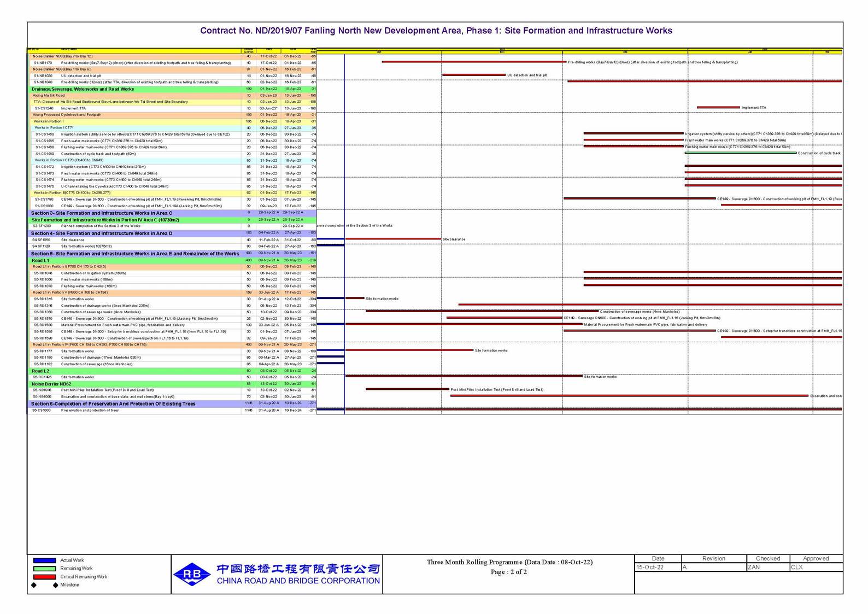Click the RB diamond company logo

pyautogui.click(x=192, y=574)
